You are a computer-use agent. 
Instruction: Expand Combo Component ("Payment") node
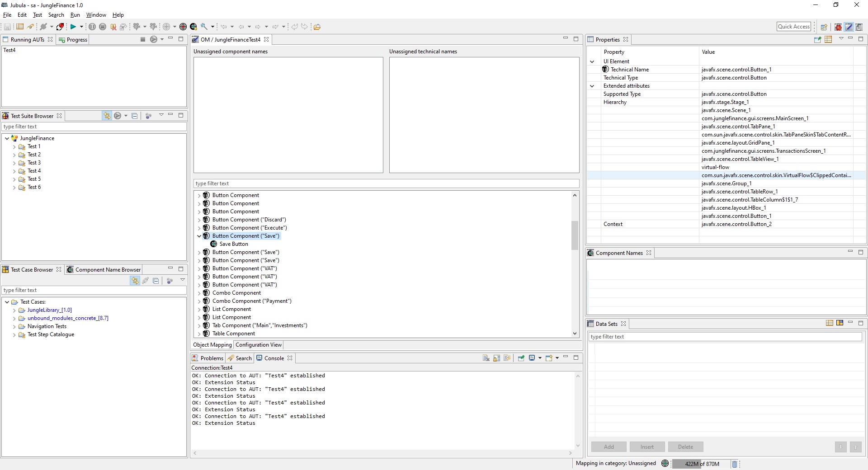coord(199,301)
